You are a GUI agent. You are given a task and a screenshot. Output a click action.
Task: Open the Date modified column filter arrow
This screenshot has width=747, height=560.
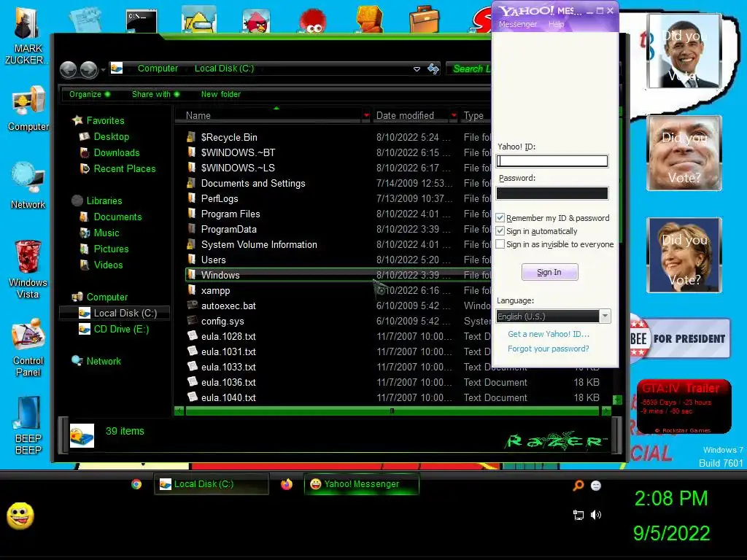pyautogui.click(x=454, y=115)
